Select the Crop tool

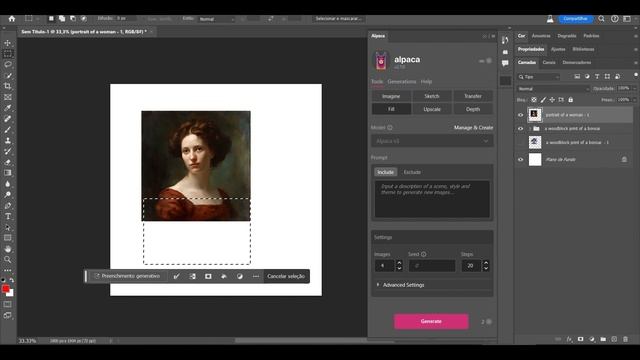(x=8, y=86)
